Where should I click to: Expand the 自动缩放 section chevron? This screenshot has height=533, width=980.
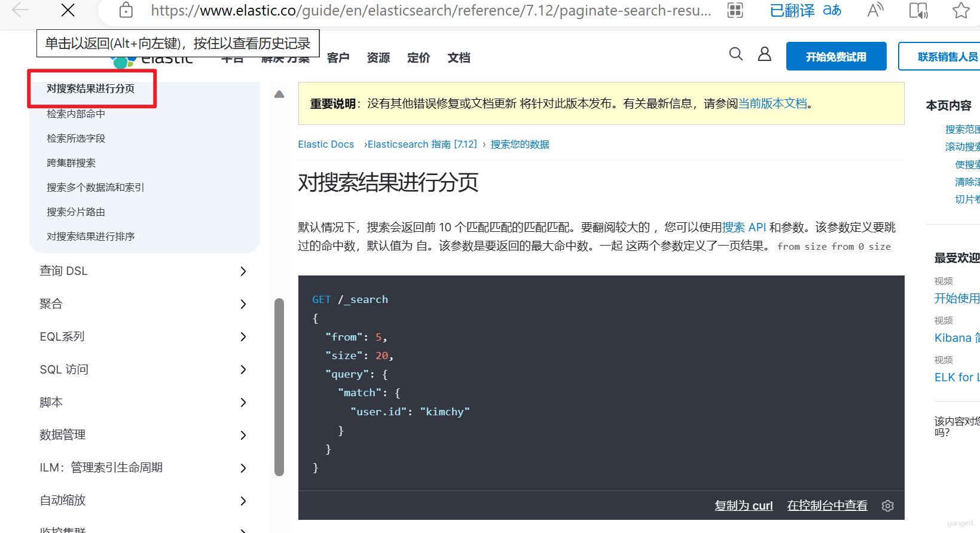[243, 501]
